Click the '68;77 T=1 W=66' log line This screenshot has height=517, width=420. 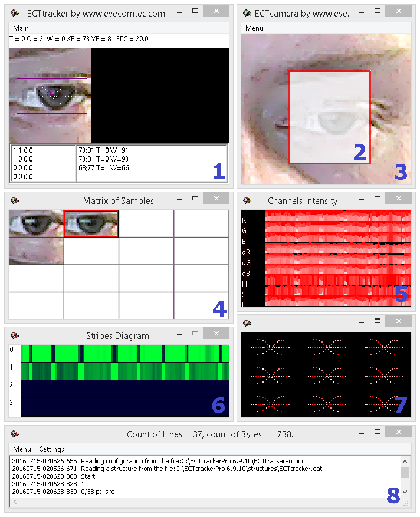(104, 168)
